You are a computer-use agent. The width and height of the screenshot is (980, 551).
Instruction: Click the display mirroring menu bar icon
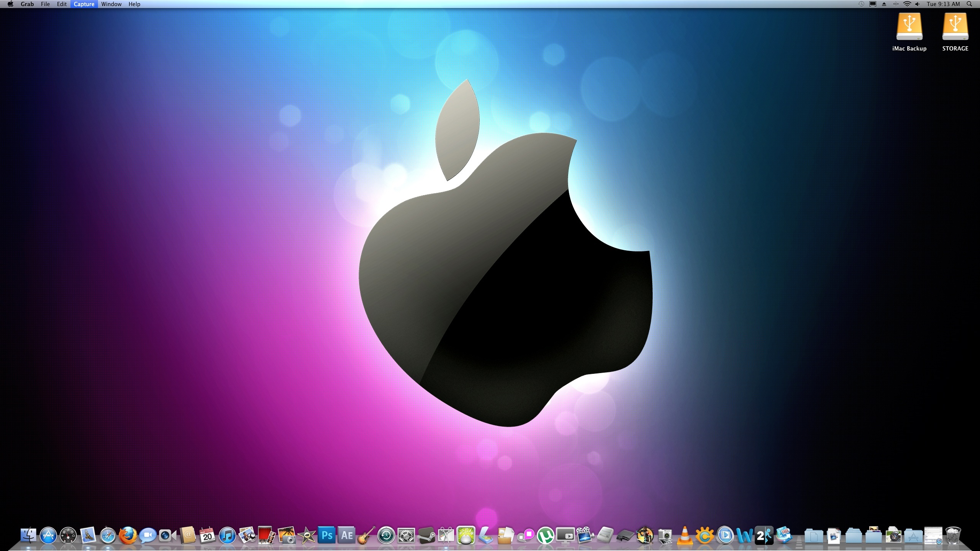(873, 4)
